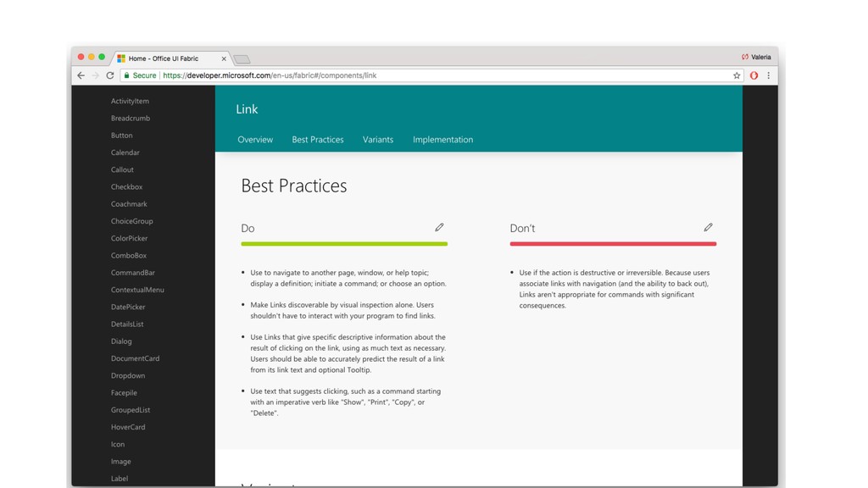This screenshot has width=868, height=488.
Task: Click the Opera extension icon in toolbar
Action: (754, 75)
